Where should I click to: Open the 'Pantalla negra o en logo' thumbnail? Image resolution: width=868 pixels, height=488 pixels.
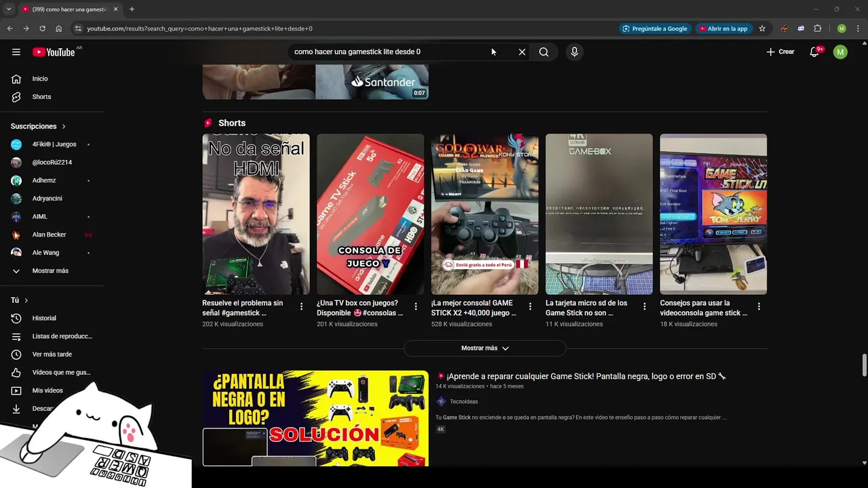coord(315,418)
